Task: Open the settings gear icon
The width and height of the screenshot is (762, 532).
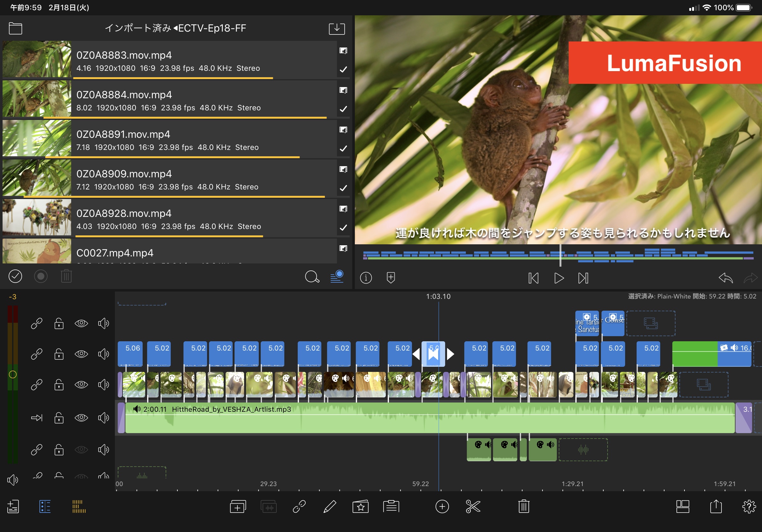Action: pos(749,506)
